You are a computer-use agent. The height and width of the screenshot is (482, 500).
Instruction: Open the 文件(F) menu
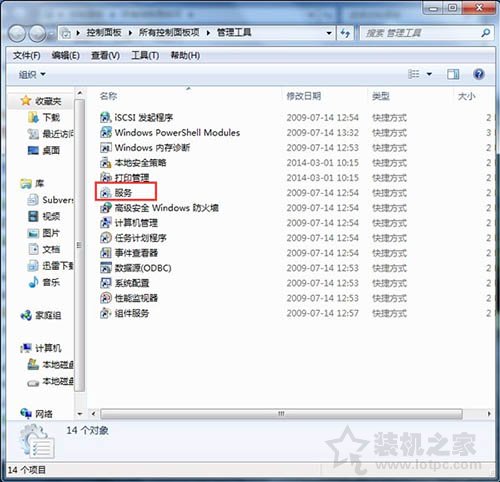(27, 55)
